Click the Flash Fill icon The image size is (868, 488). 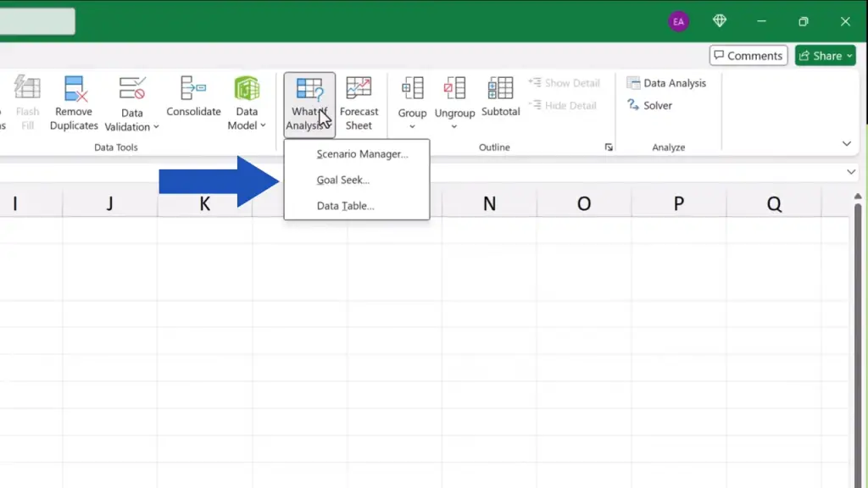27,89
